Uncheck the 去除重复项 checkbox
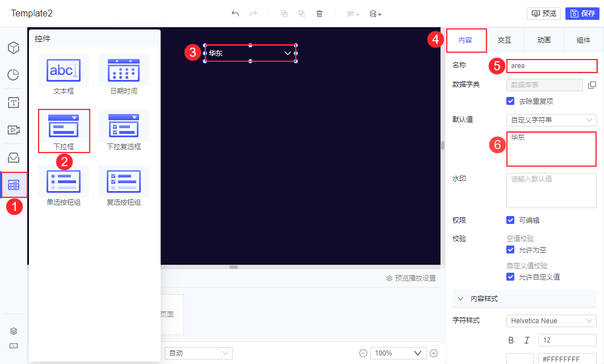Screen dimensions: 604x364 [510, 101]
